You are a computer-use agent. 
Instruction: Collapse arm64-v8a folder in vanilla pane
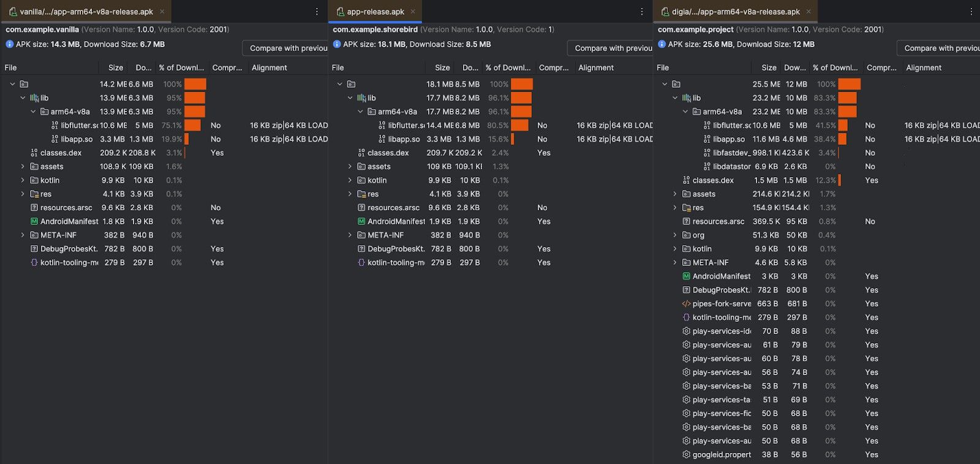(x=33, y=112)
